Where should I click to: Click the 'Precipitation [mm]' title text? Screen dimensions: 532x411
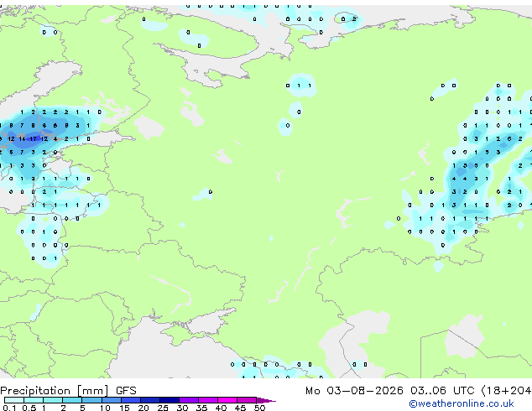[55, 391]
